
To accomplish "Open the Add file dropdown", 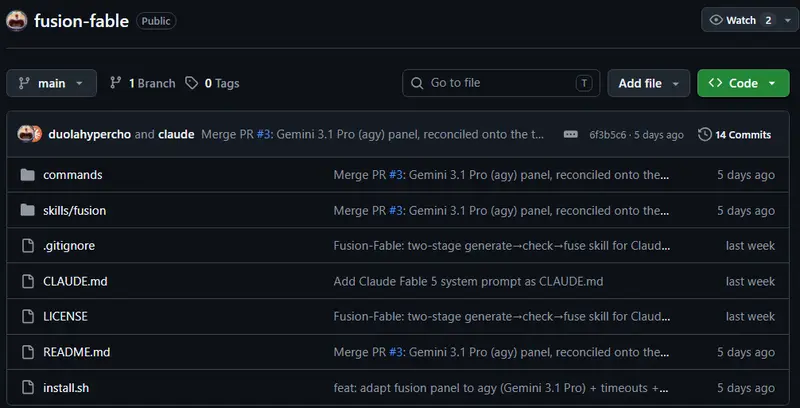I will pos(648,83).
